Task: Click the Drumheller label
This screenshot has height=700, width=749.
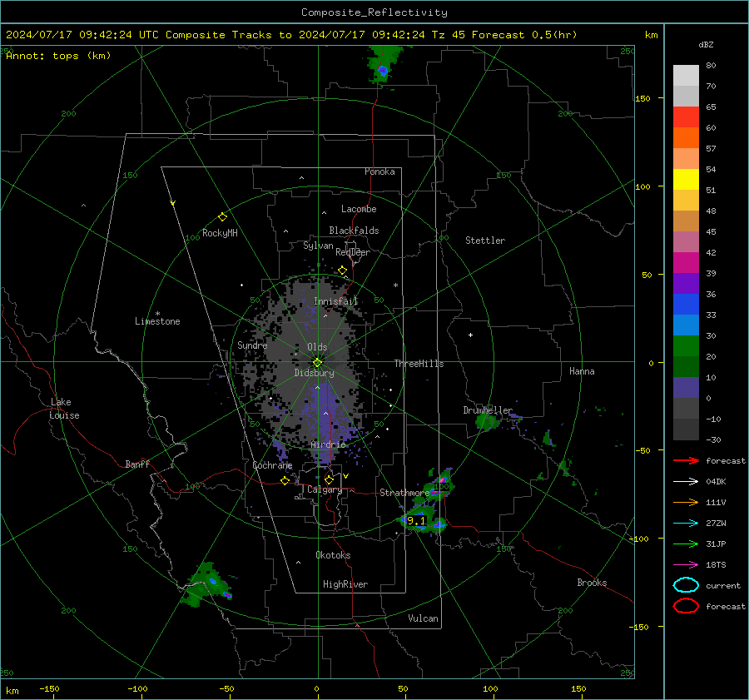Action: click(x=488, y=410)
